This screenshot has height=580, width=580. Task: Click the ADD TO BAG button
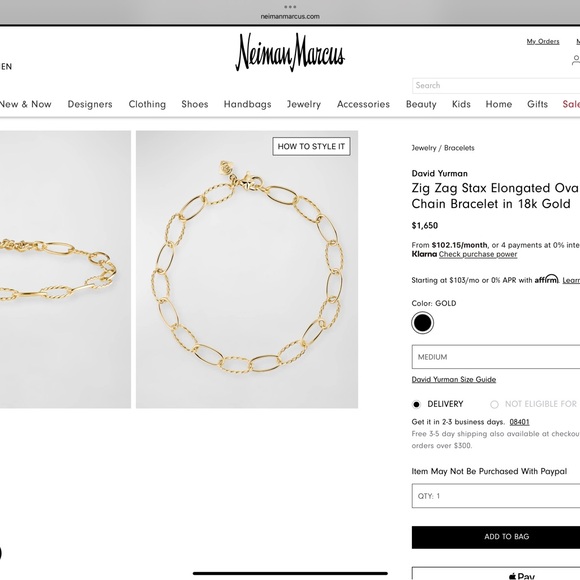pos(496,537)
